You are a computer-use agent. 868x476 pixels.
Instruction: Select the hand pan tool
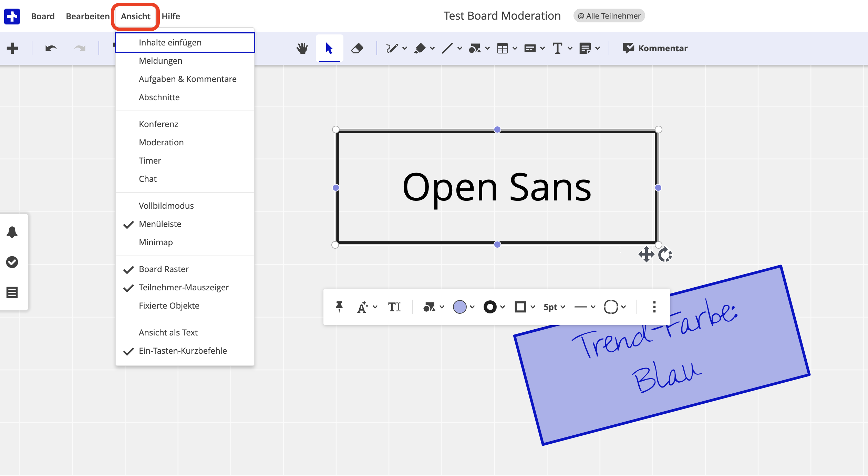302,48
